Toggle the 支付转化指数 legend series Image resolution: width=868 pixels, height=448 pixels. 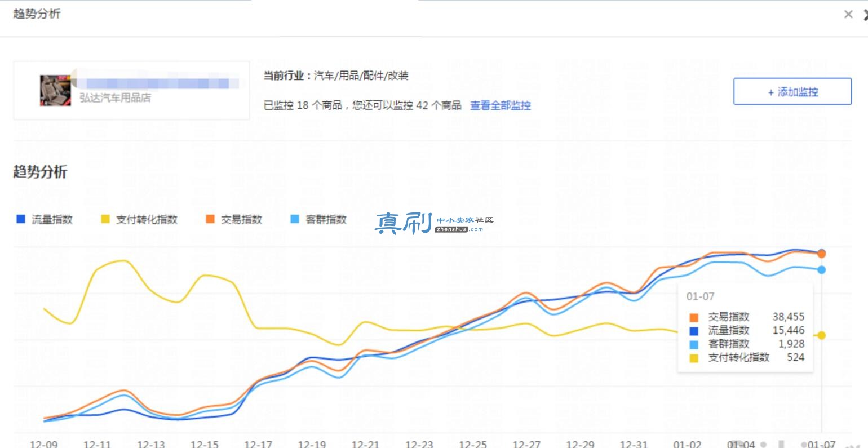139,219
